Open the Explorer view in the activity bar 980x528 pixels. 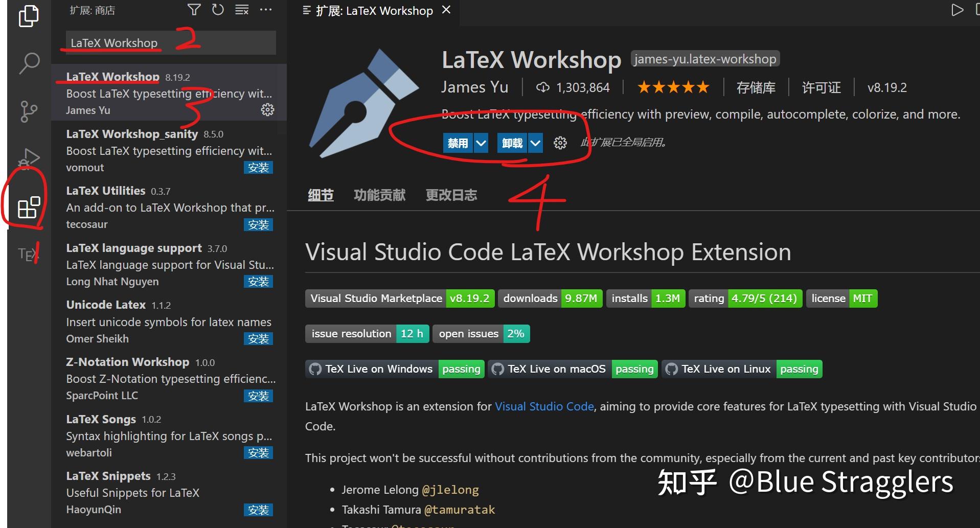click(x=29, y=16)
